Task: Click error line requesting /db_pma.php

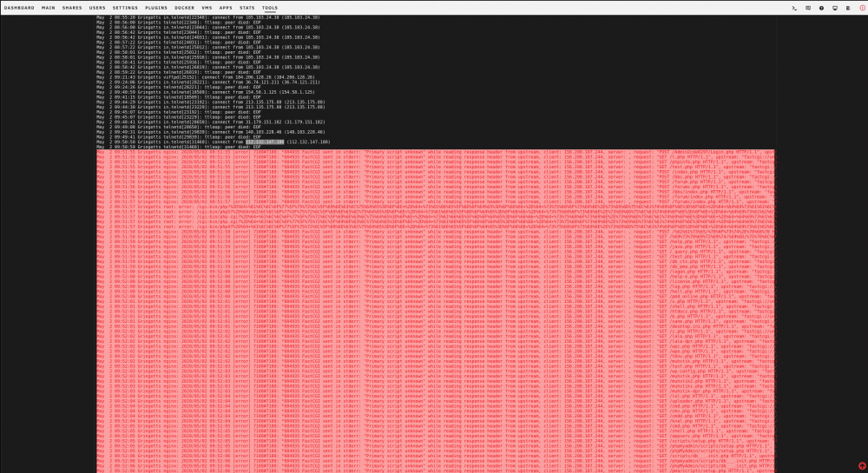Action: tap(437, 266)
